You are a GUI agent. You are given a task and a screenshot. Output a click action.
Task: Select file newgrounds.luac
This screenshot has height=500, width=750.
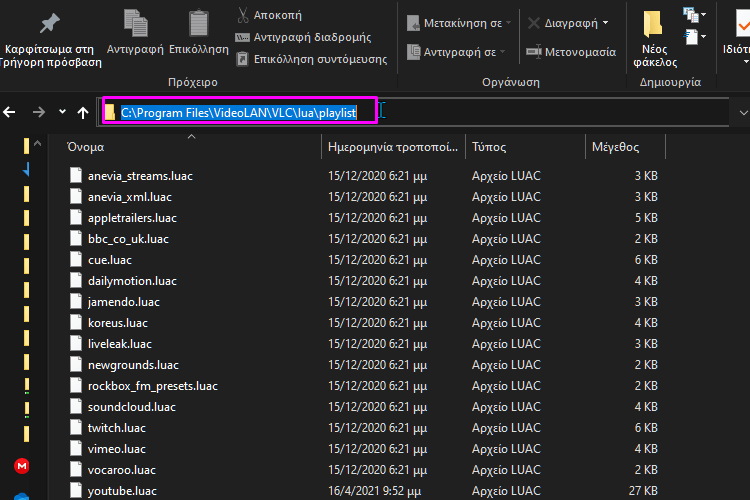click(133, 365)
